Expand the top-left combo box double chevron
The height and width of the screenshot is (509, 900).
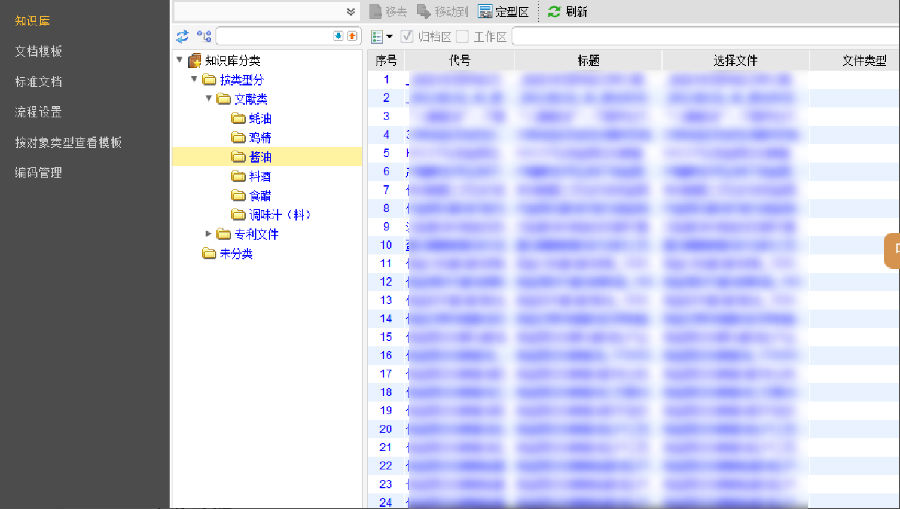click(350, 11)
